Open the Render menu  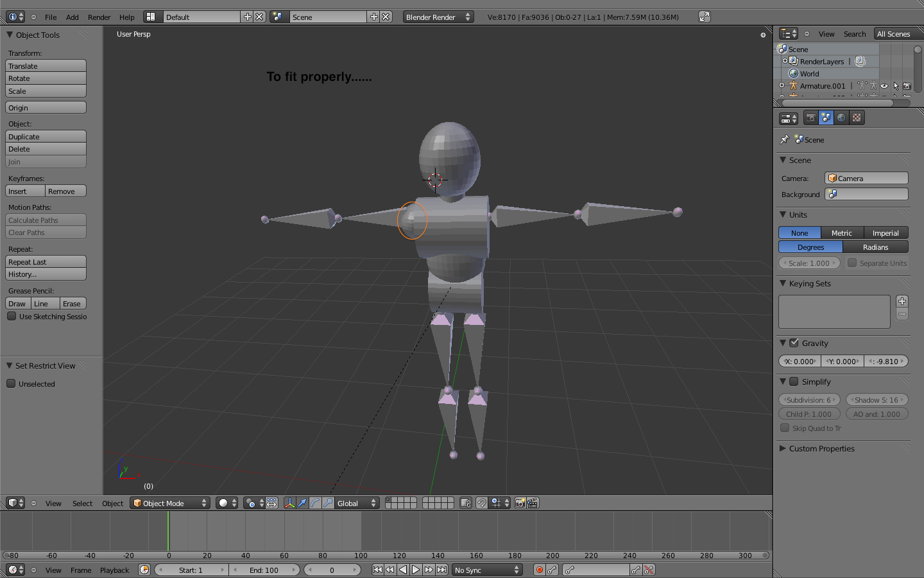[99, 17]
